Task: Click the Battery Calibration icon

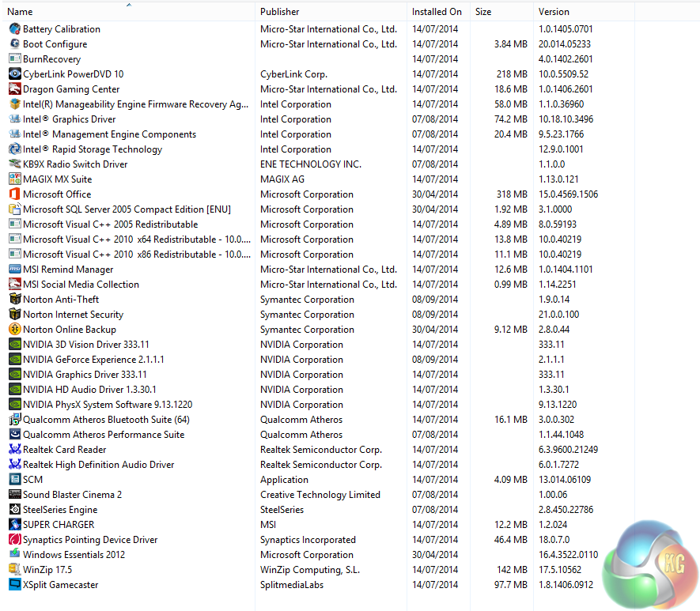Action: pyautogui.click(x=15, y=29)
